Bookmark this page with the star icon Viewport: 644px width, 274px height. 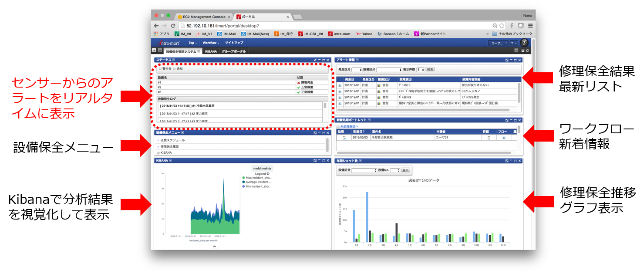[x=502, y=26]
